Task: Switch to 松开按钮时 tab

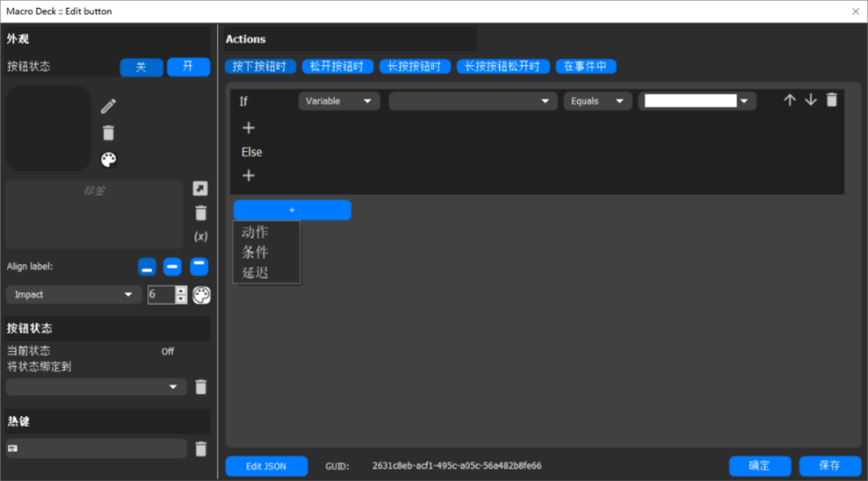Action: (x=337, y=66)
